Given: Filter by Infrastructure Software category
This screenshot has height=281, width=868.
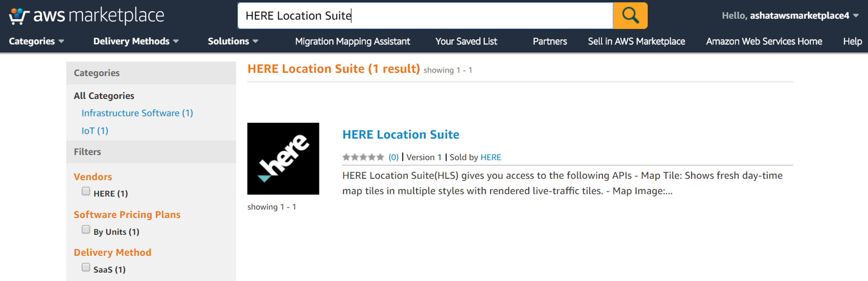Looking at the screenshot, I should (x=137, y=113).
